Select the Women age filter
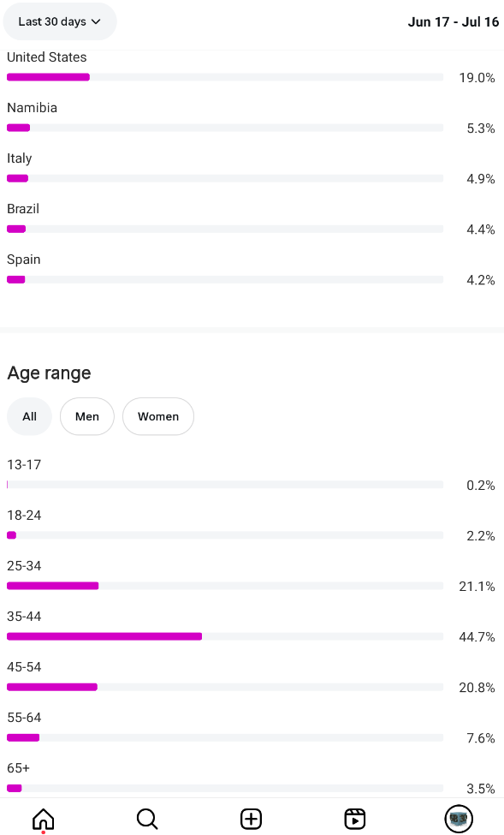The width and height of the screenshot is (504, 835). tap(158, 416)
